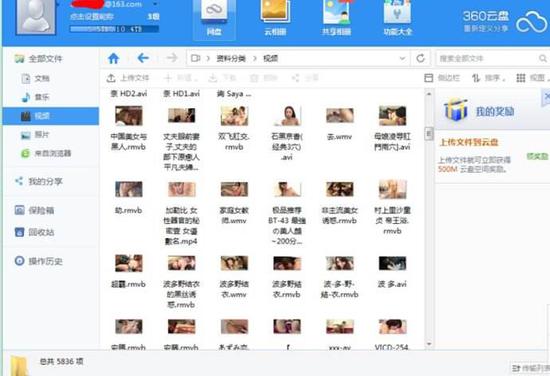Image resolution: width=550 pixels, height=376 pixels.
Task: Switch to the 网盘 tab
Action: [214, 20]
